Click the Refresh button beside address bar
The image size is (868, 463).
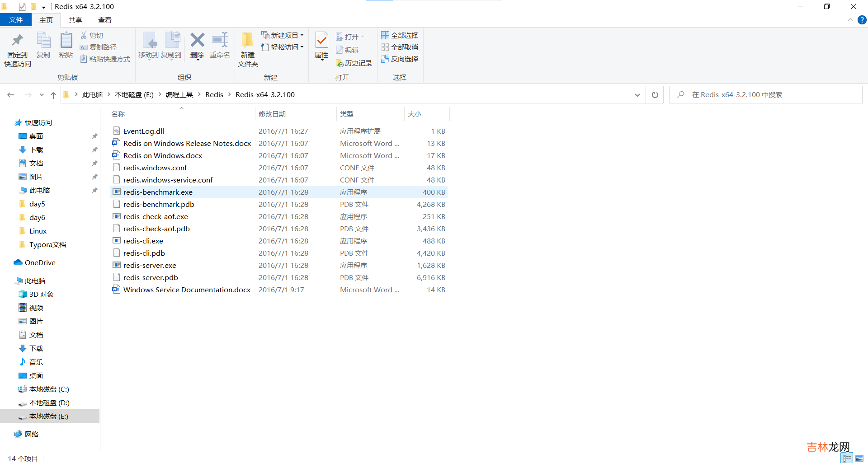[x=655, y=95]
